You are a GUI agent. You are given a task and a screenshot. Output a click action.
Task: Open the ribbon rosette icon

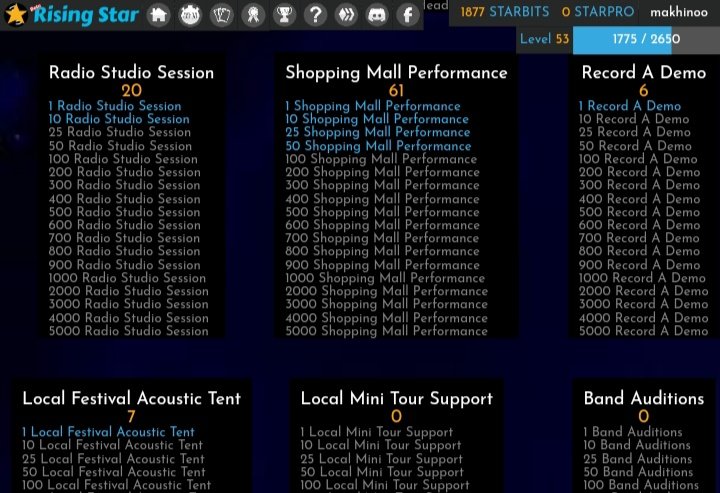(x=253, y=15)
